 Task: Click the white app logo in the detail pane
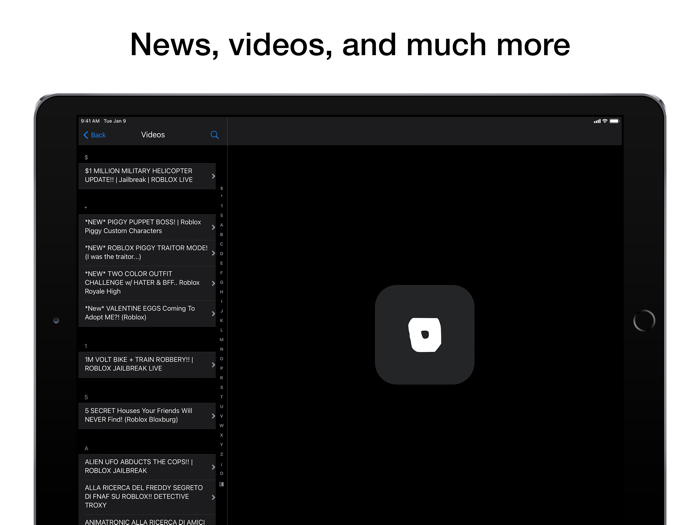[x=425, y=335]
